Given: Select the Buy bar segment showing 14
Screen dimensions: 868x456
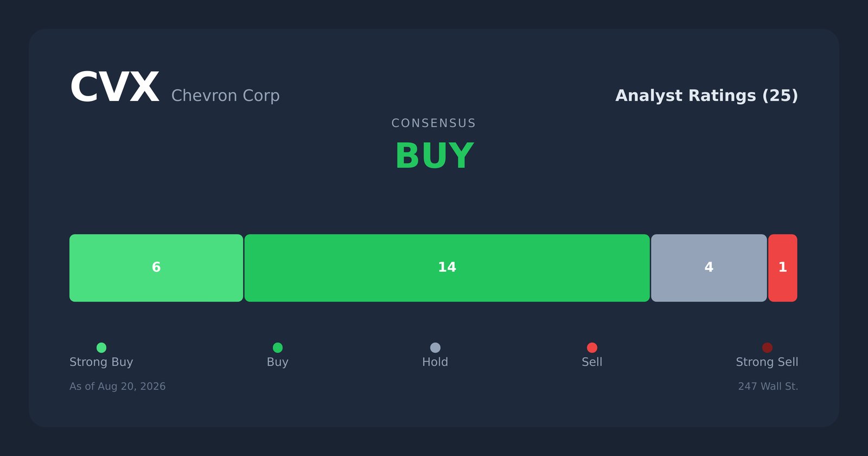Looking at the screenshot, I should coord(447,268).
